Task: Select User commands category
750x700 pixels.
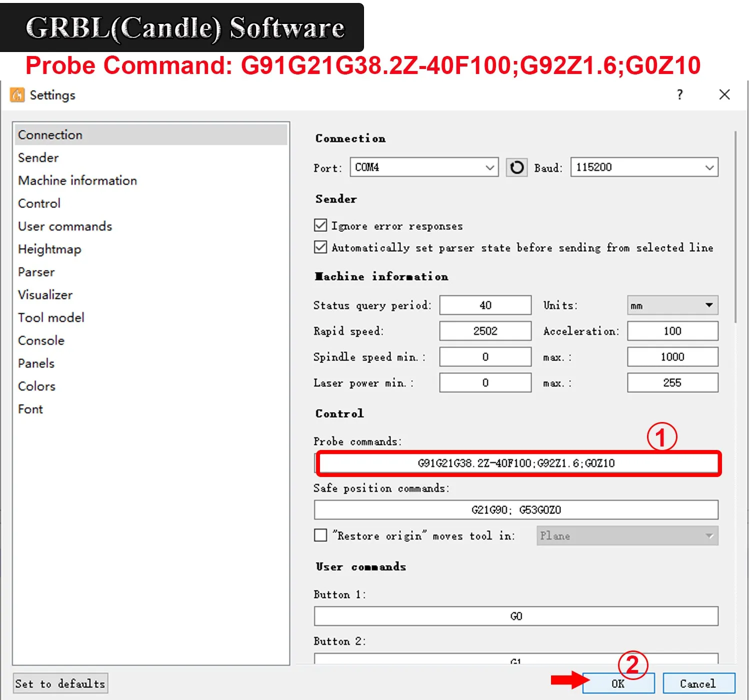Action: (x=150, y=226)
